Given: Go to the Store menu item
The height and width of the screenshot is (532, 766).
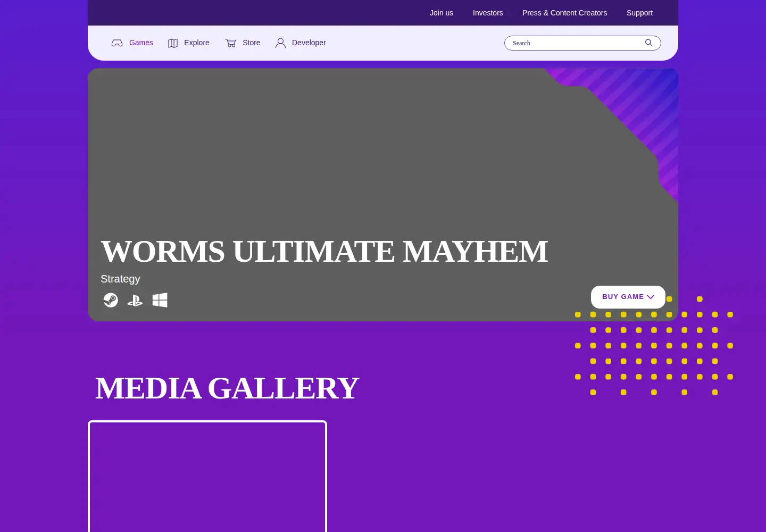Looking at the screenshot, I should [252, 43].
